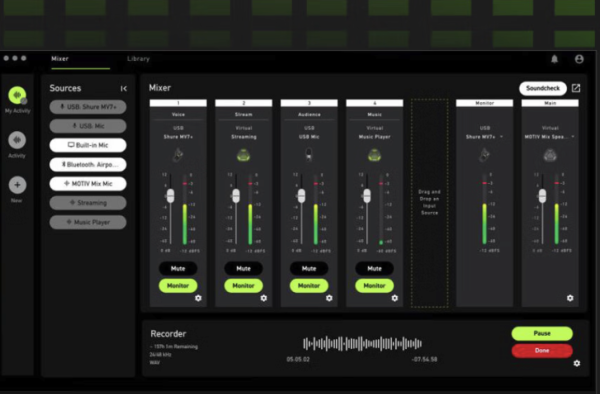600x394 pixels.
Task: Open Music channel settings gear
Action: pyautogui.click(x=395, y=298)
